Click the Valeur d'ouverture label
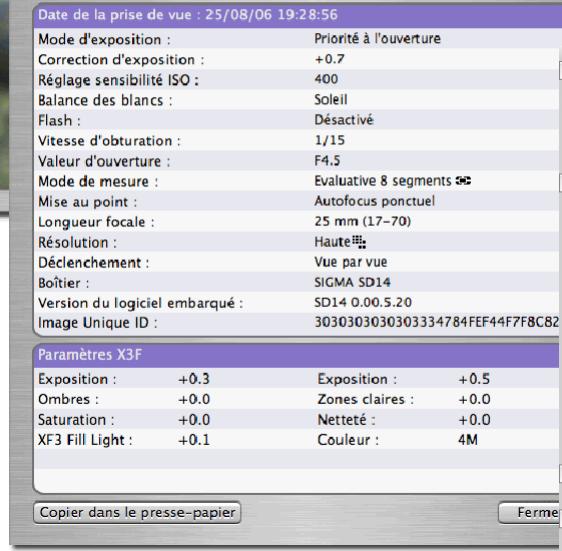 click(x=104, y=161)
